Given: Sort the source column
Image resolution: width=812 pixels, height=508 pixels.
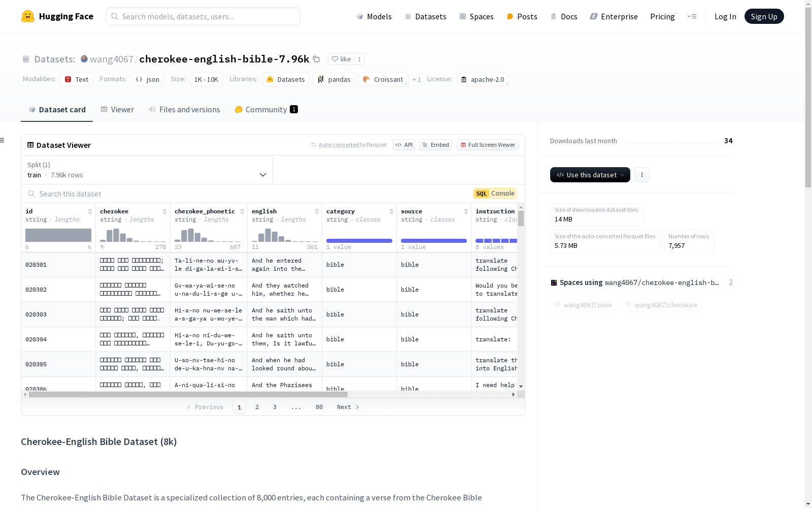Looking at the screenshot, I should pos(466,211).
